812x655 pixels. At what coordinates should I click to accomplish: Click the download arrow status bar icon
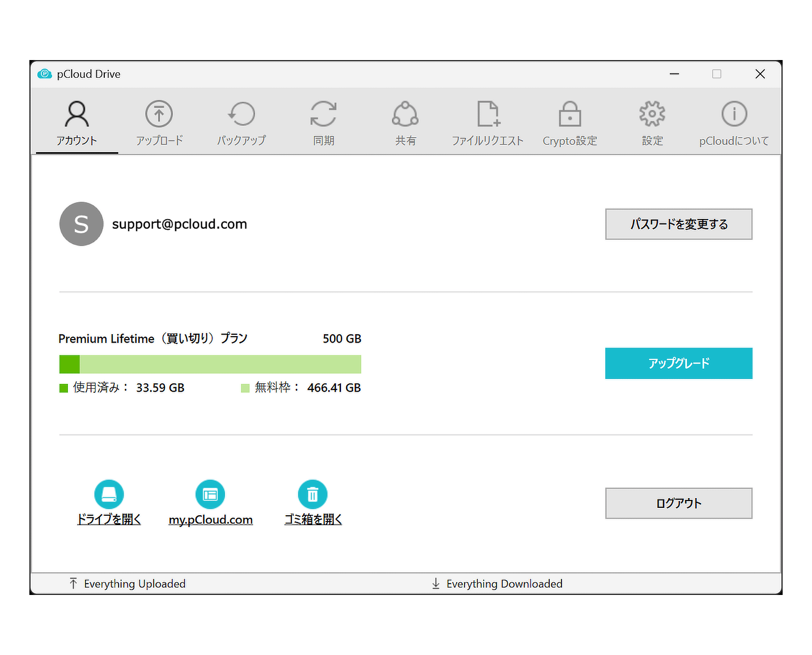[x=436, y=584]
